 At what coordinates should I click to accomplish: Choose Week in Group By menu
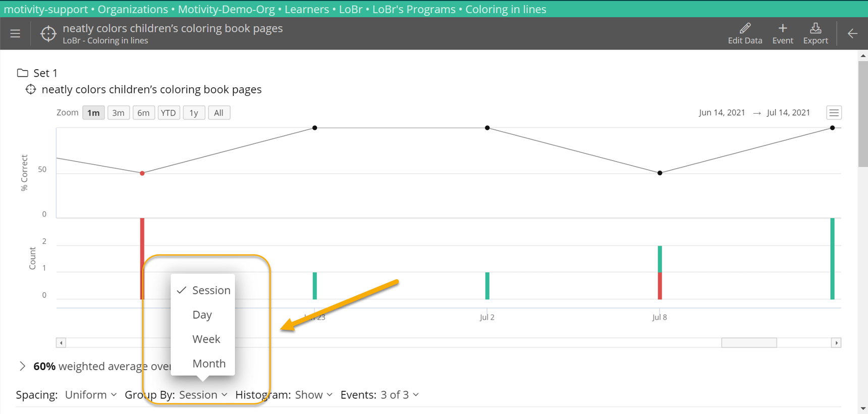(206, 339)
